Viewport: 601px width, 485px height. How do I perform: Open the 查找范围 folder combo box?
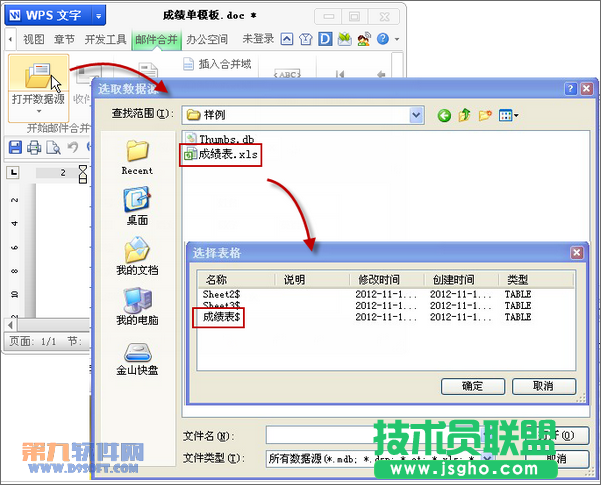point(303,115)
